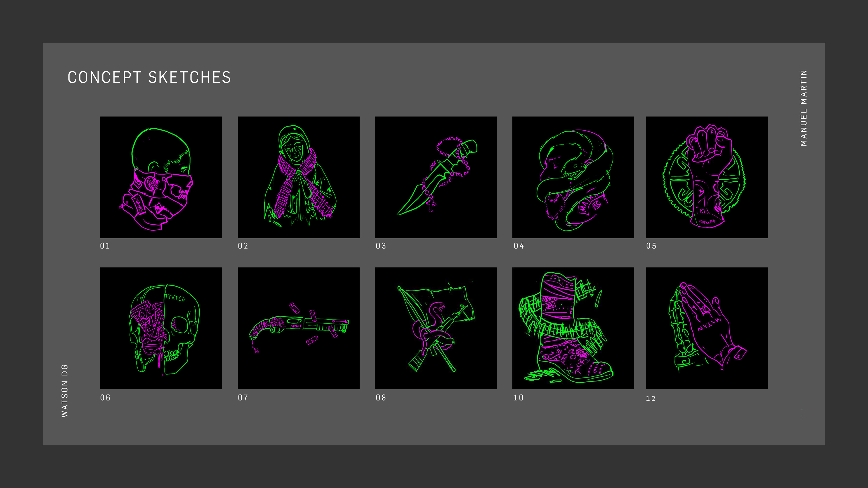868x488 pixels.
Task: Select the praying Virgin sketch 02
Action: (299, 177)
